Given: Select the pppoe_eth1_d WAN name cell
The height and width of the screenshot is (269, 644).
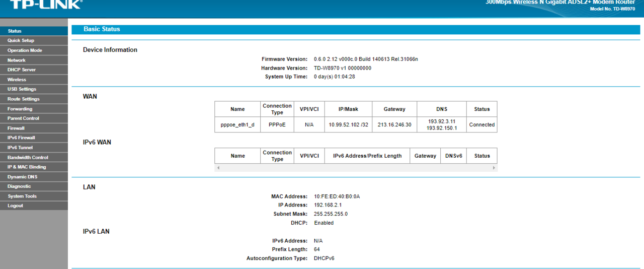Looking at the screenshot, I should tap(237, 125).
